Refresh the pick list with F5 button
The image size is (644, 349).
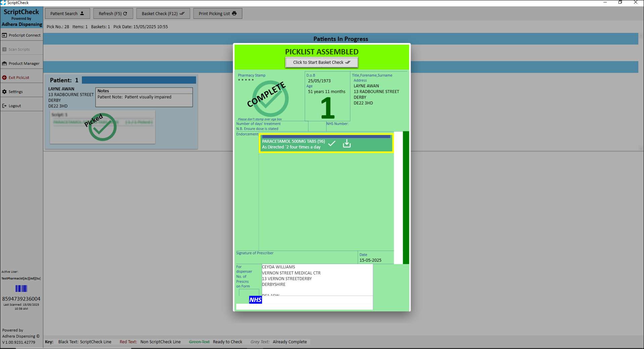(113, 13)
